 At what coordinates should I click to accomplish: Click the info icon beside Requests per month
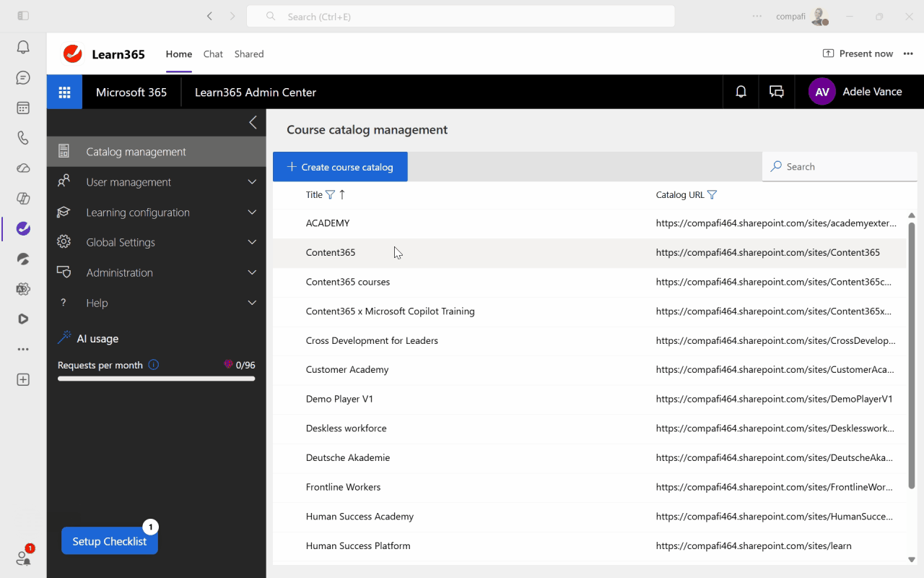click(153, 365)
